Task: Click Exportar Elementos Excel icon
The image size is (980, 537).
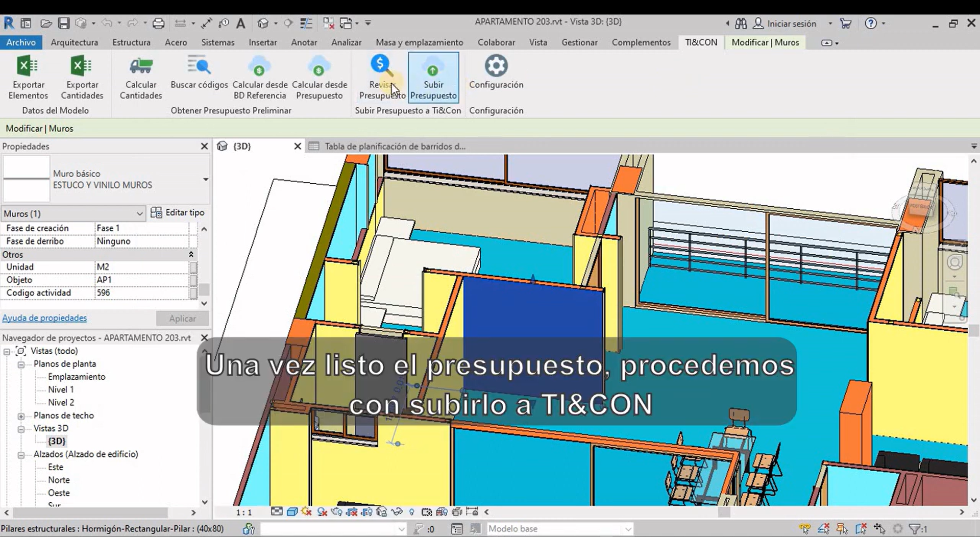Action: point(28,66)
